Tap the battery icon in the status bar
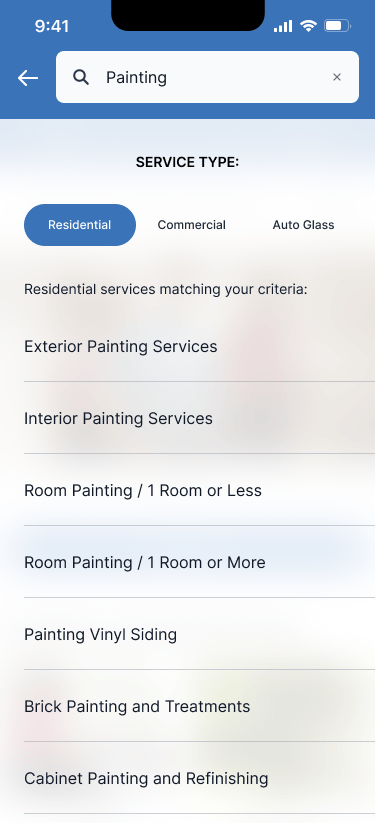The image size is (375, 823). [x=337, y=26]
